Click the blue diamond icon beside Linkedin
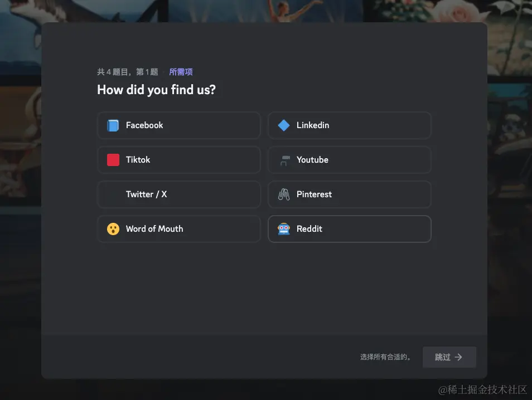532x400 pixels. [284, 125]
